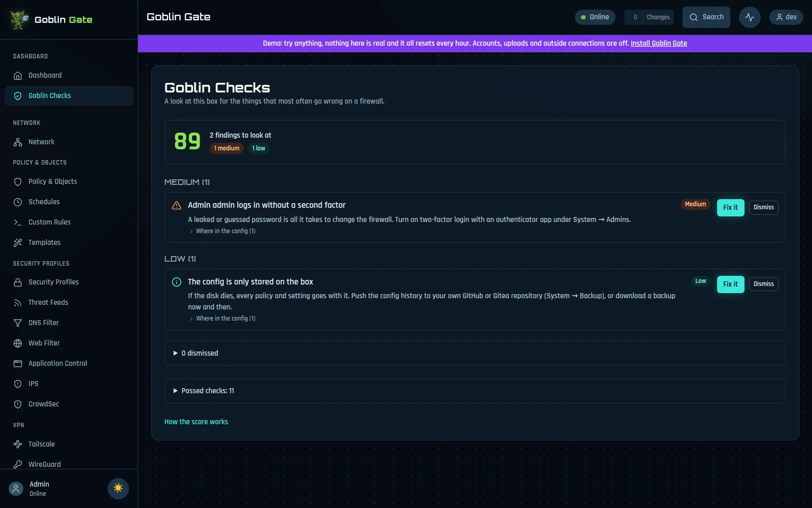Toggle light mode with the sun button

tap(118, 488)
